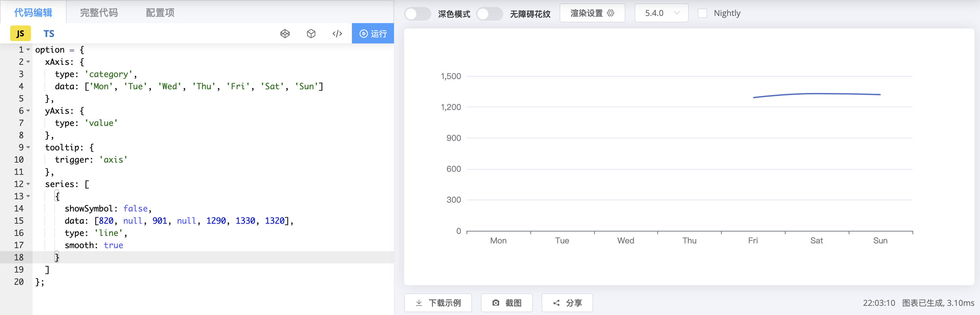Viewport: 980px width, 315px height.
Task: Click the share icon on 分享 button
Action: (556, 303)
